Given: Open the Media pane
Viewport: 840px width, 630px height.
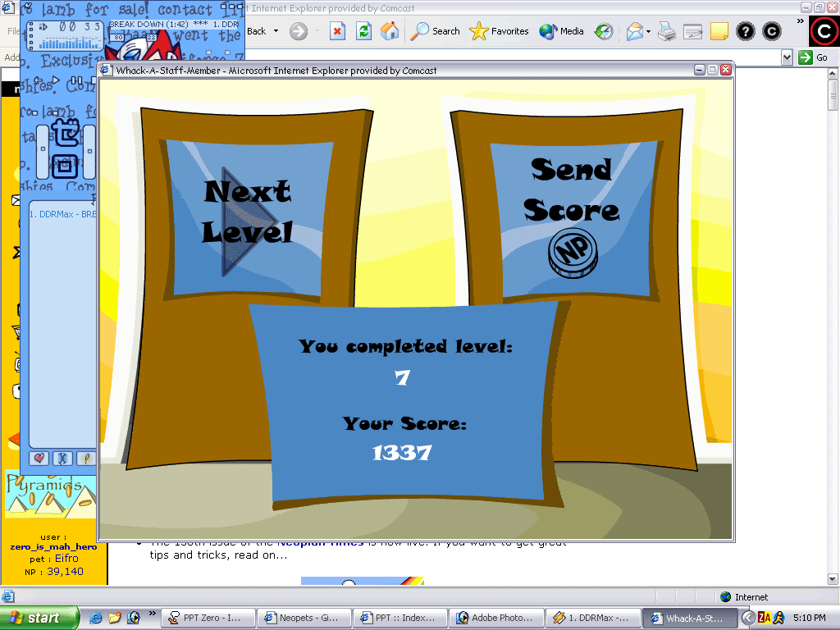Looking at the screenshot, I should click(x=561, y=31).
